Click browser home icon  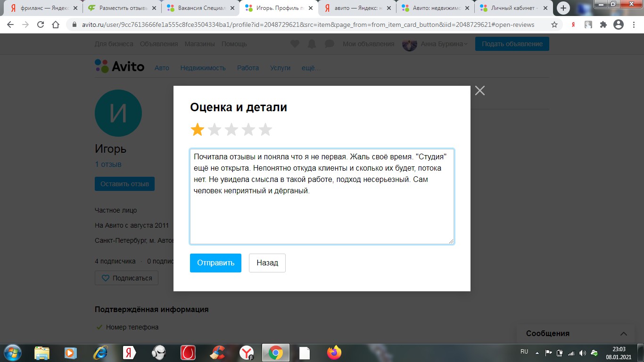(56, 25)
